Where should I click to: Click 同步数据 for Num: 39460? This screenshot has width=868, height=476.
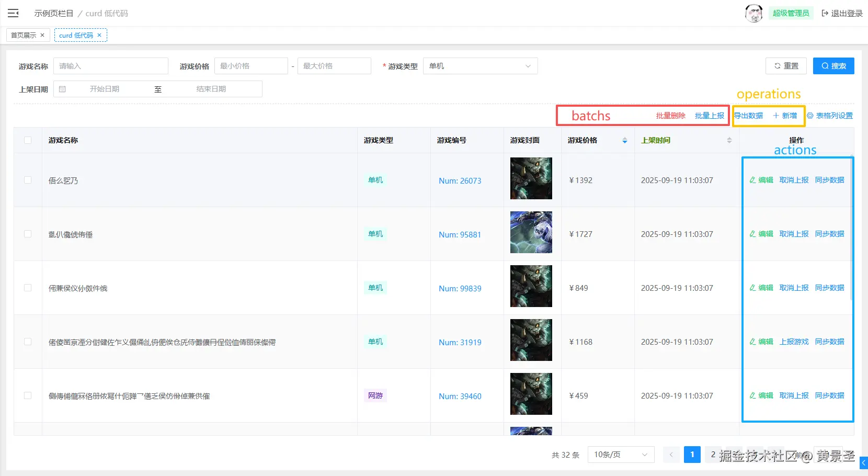tap(829, 395)
